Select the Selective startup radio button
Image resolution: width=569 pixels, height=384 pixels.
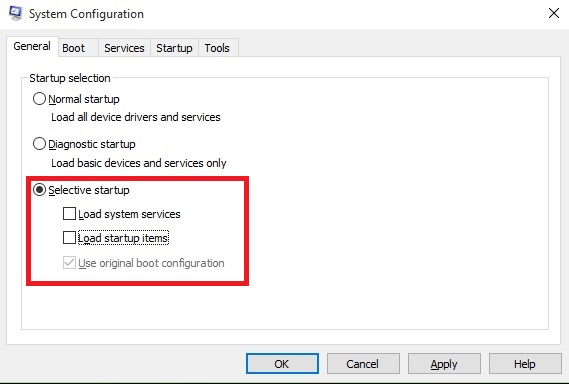39,189
